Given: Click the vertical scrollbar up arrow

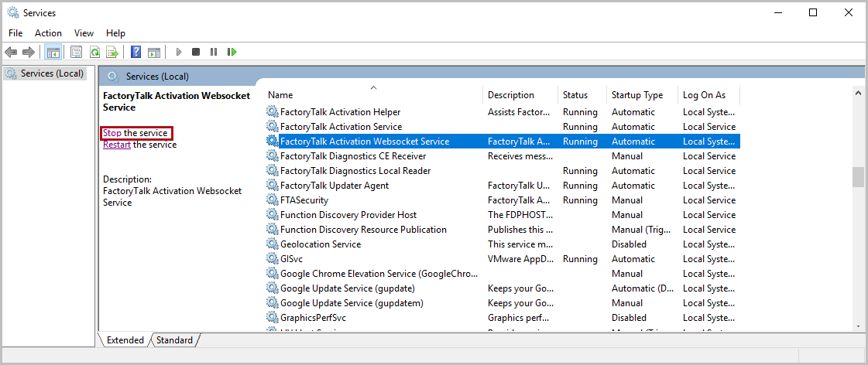Looking at the screenshot, I should [x=858, y=93].
